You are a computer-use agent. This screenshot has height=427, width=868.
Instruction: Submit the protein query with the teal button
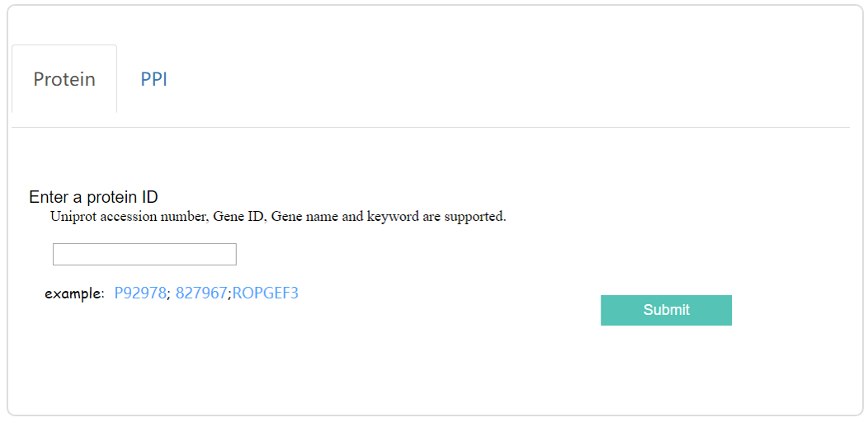(x=666, y=310)
